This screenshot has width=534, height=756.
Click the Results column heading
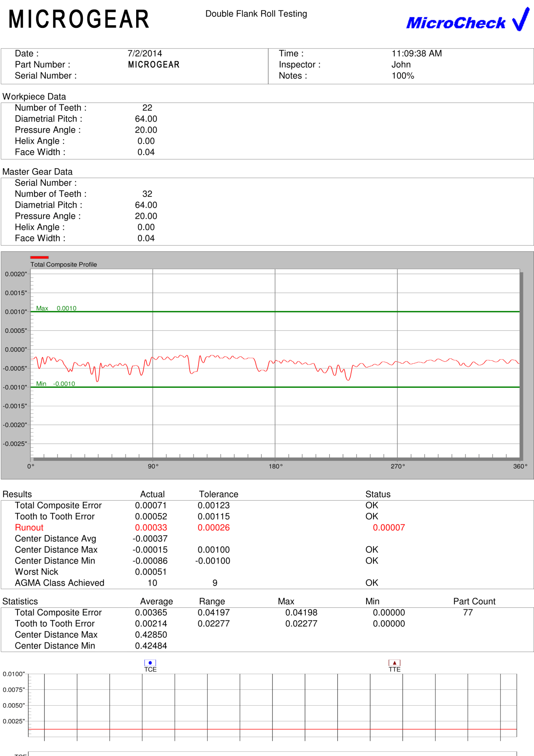click(17, 494)
